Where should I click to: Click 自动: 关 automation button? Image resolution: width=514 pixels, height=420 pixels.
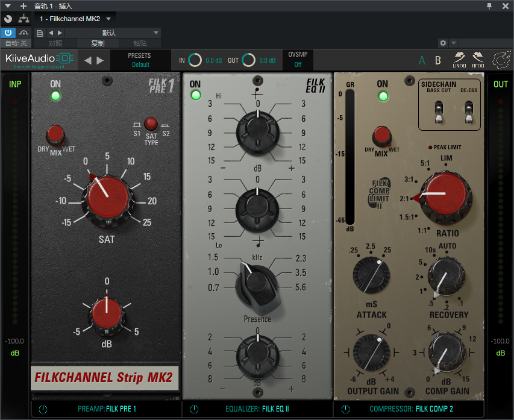16,43
